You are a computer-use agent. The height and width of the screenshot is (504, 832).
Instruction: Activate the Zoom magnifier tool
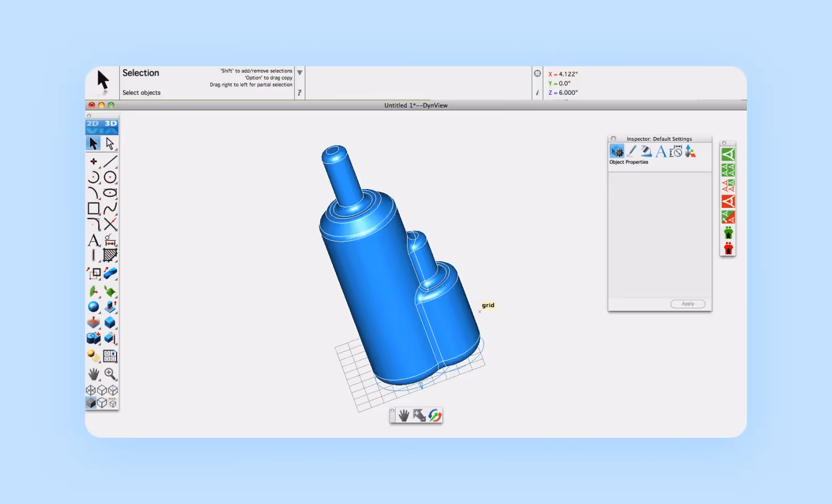click(x=110, y=374)
